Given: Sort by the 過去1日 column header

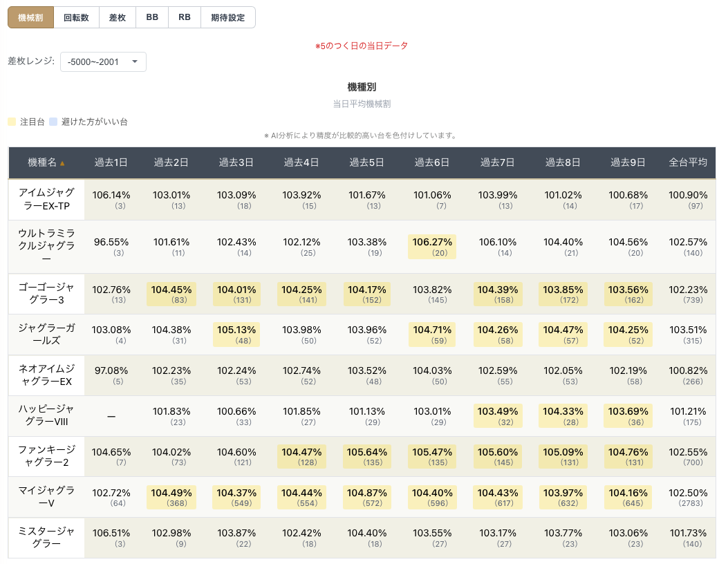Looking at the screenshot, I should point(111,162).
